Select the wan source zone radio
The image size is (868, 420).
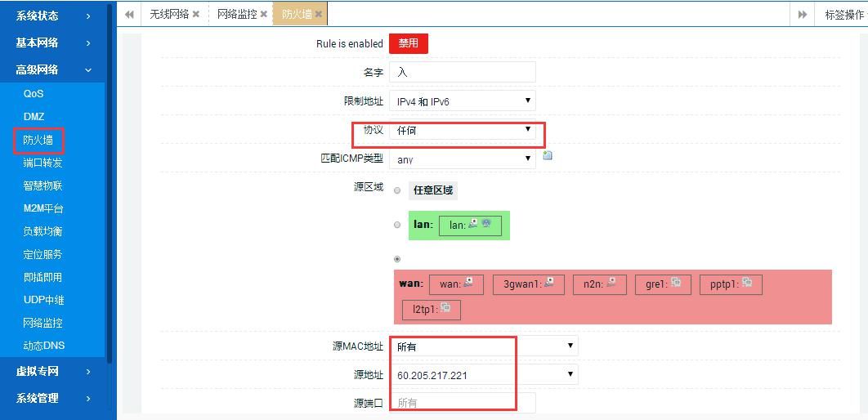pos(397,259)
